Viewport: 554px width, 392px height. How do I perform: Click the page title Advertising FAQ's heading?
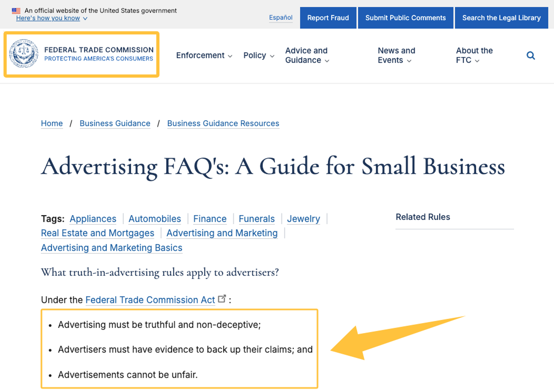point(273,167)
